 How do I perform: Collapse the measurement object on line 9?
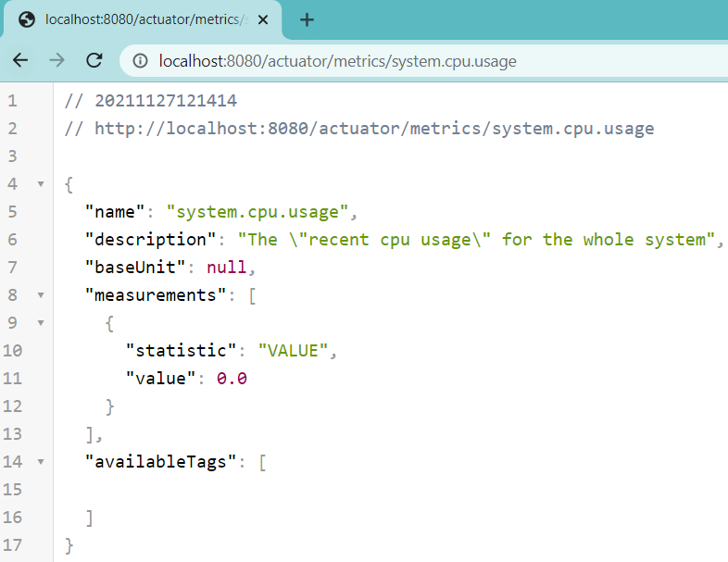coord(41,323)
